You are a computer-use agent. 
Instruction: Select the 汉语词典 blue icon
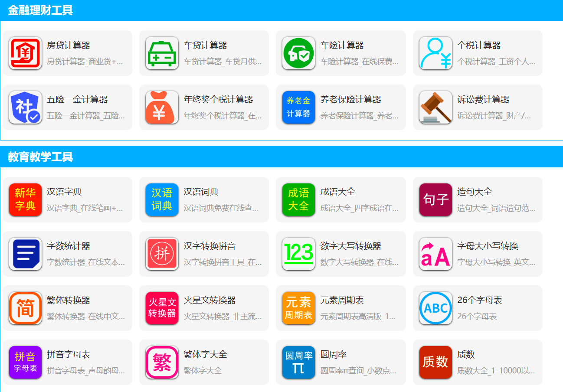(x=161, y=200)
